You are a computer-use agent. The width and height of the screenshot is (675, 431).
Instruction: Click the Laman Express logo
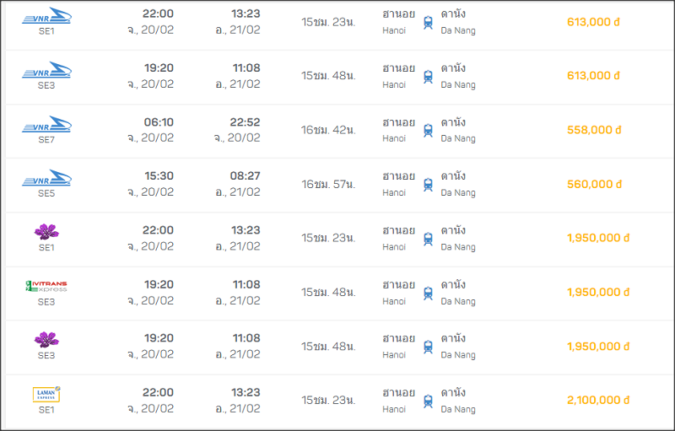pyautogui.click(x=46, y=394)
